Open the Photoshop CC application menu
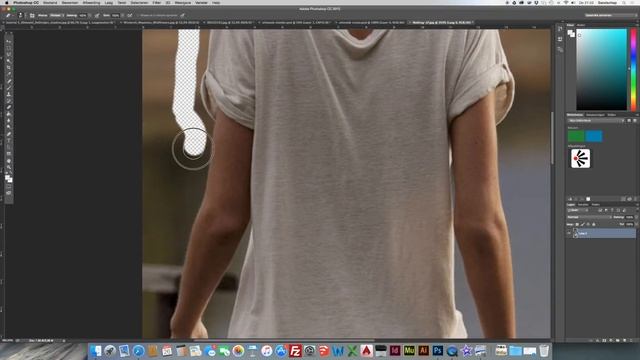This screenshot has height=360, width=640. 26,2
